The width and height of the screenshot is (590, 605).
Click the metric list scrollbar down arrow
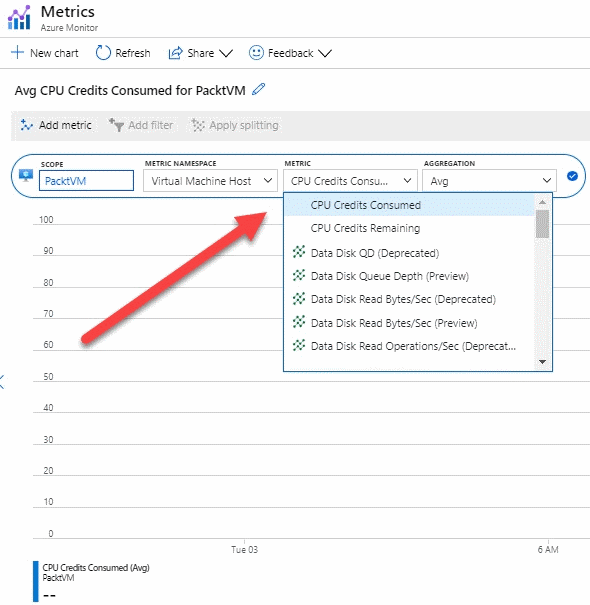[542, 362]
